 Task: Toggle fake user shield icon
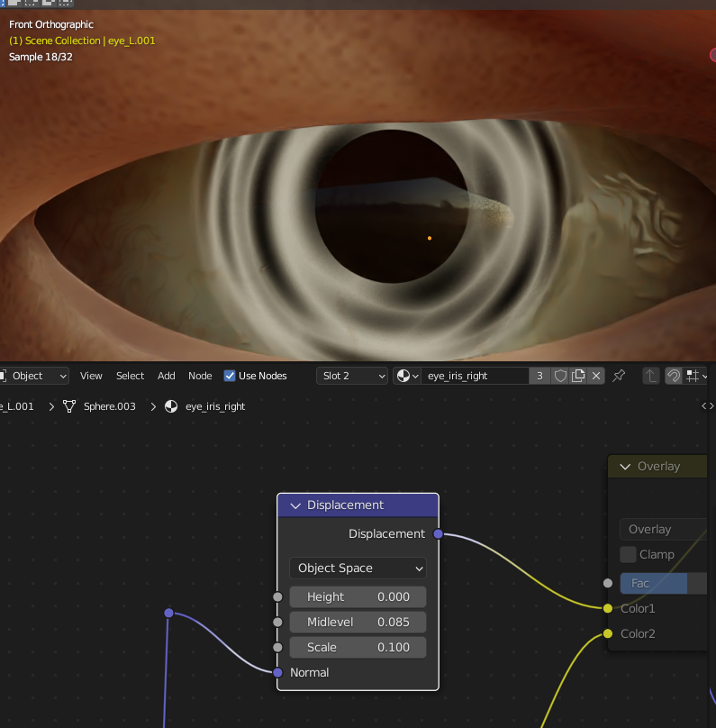click(560, 376)
